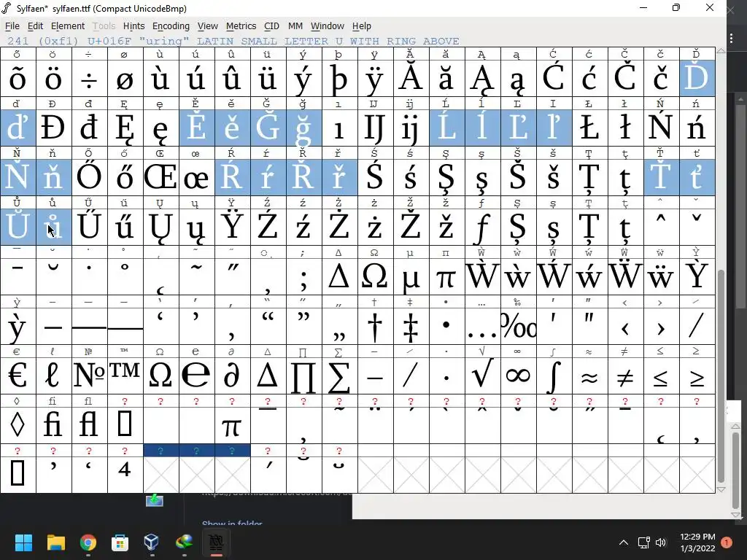Image resolution: width=747 pixels, height=560 pixels.
Task: Click the font grid vertical scrollbar thumb
Action: pos(721,376)
